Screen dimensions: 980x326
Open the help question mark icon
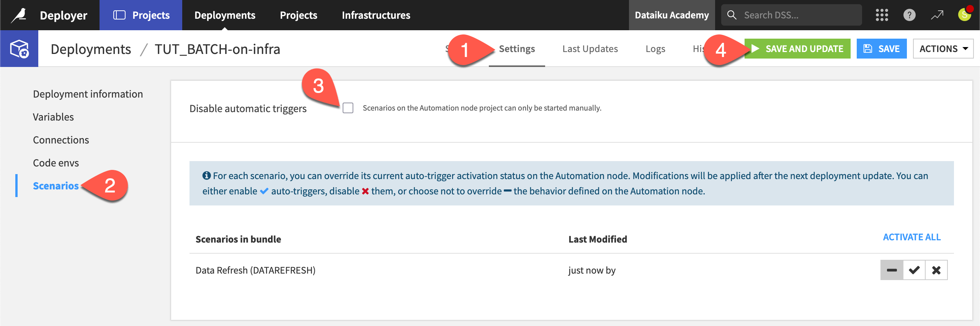(909, 15)
